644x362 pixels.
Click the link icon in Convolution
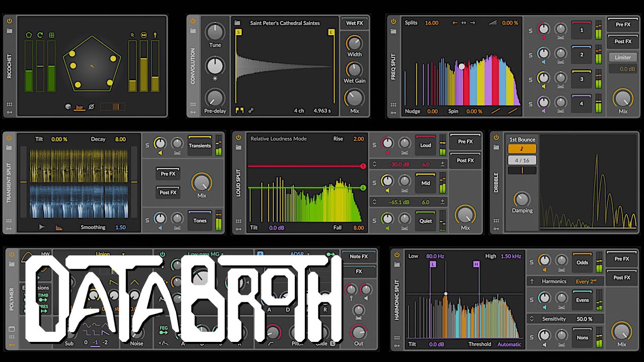click(251, 111)
